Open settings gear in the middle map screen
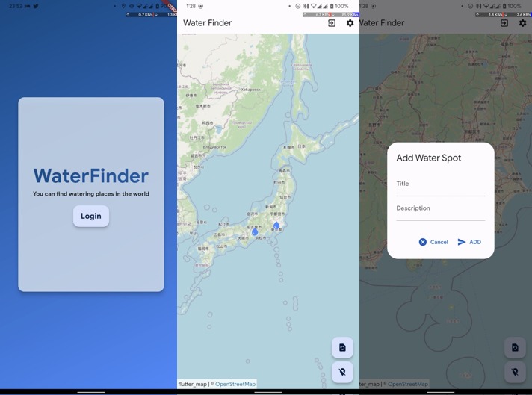This screenshot has height=395, width=532. tap(350, 23)
